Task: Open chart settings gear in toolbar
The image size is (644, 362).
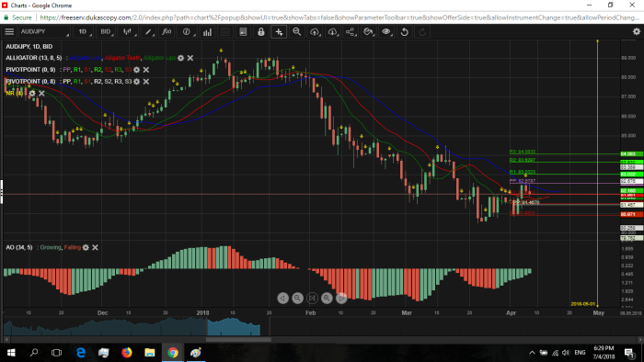Action: pos(637,31)
